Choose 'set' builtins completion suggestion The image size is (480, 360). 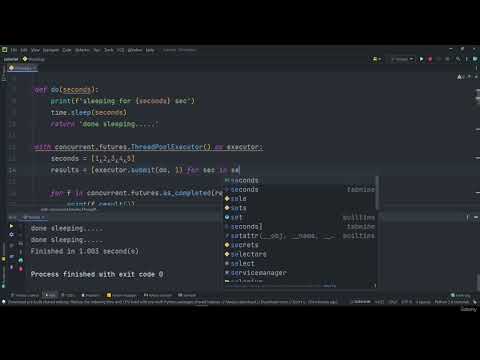[x=300, y=217]
